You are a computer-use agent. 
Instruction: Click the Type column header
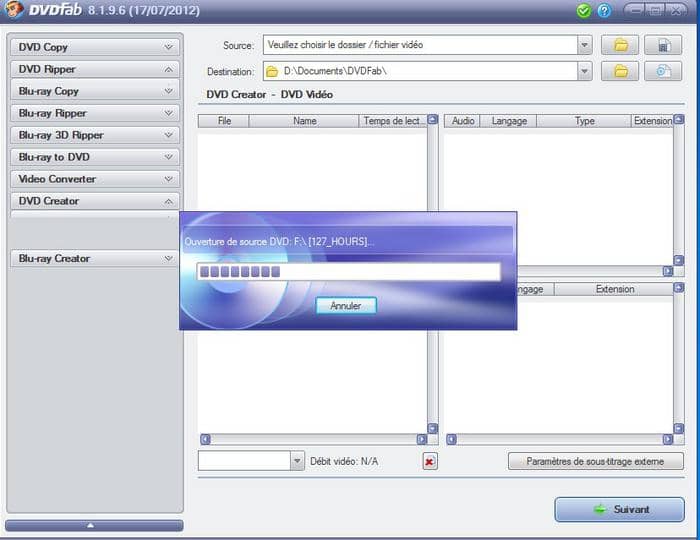click(x=584, y=121)
